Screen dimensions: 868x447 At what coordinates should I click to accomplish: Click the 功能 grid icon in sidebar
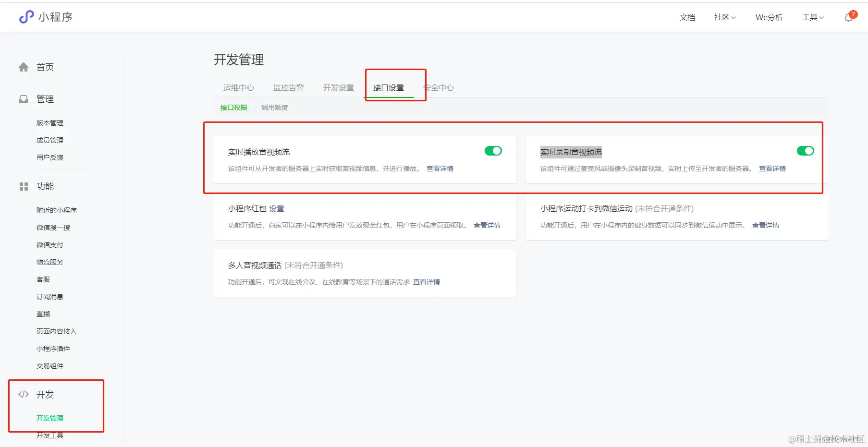pyautogui.click(x=23, y=186)
